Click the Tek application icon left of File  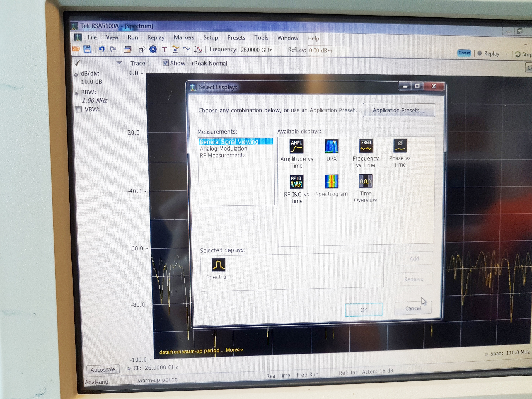[78, 37]
